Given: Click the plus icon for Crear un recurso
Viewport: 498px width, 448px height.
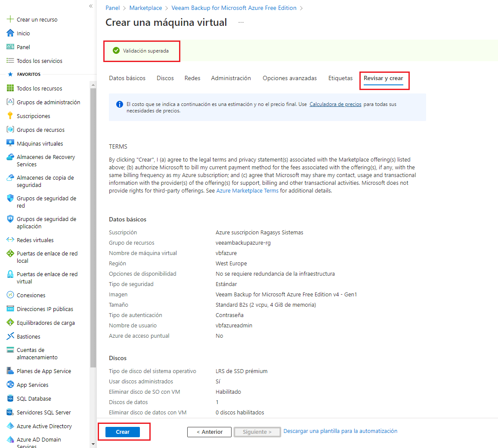Looking at the screenshot, I should [x=10, y=19].
